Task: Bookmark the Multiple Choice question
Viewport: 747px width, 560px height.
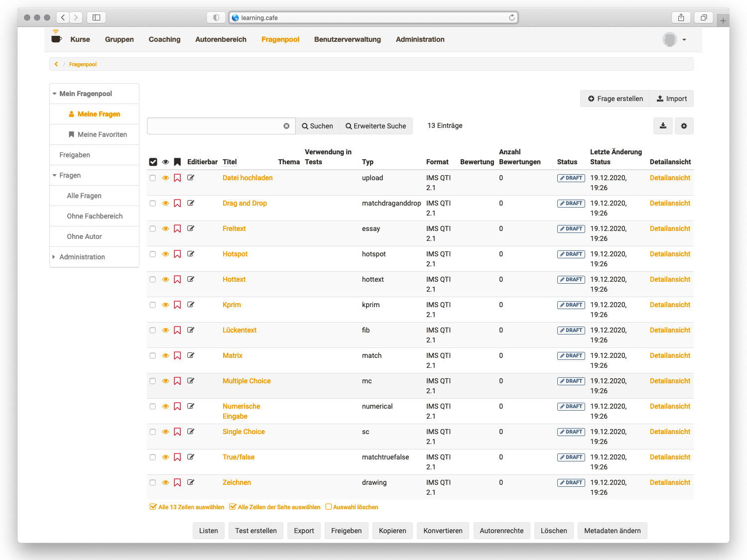Action: pyautogui.click(x=177, y=381)
